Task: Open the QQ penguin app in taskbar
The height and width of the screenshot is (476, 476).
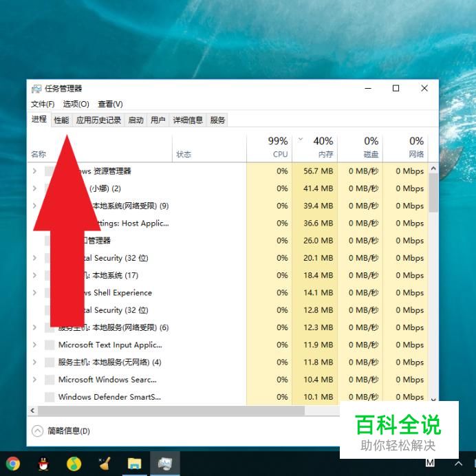Action: 43,464
